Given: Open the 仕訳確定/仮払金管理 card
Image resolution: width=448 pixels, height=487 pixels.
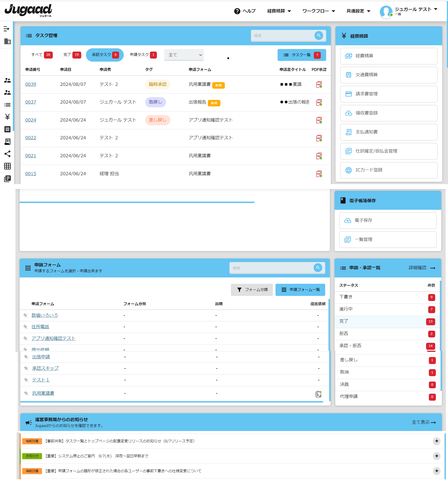Looking at the screenshot, I should click(388, 151).
